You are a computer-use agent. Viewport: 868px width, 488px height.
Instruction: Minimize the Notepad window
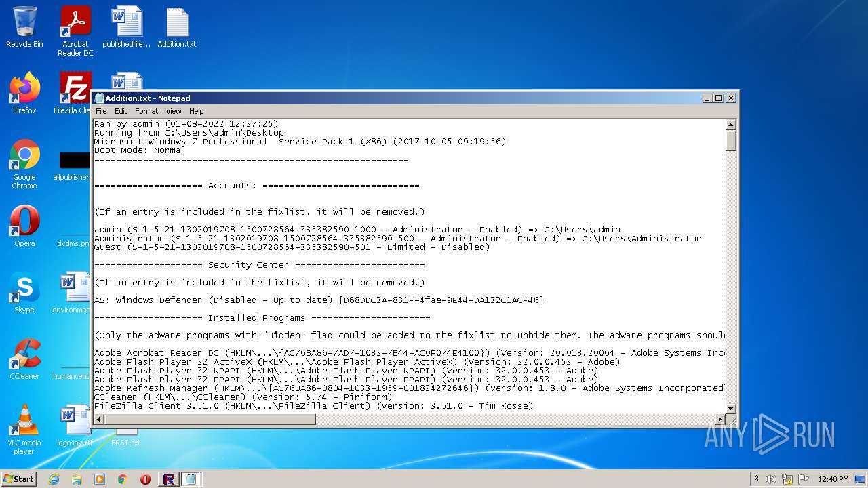(708, 98)
